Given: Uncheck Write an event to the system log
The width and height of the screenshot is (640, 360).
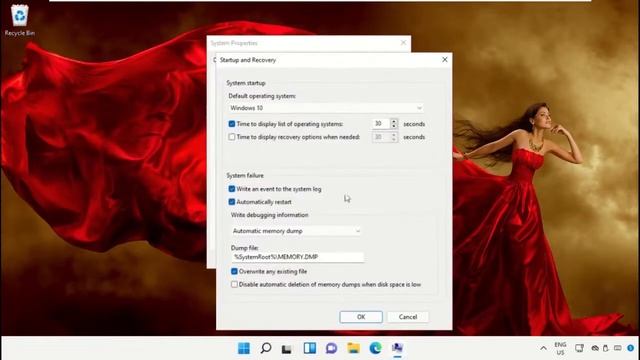Looking at the screenshot, I should tap(232, 189).
